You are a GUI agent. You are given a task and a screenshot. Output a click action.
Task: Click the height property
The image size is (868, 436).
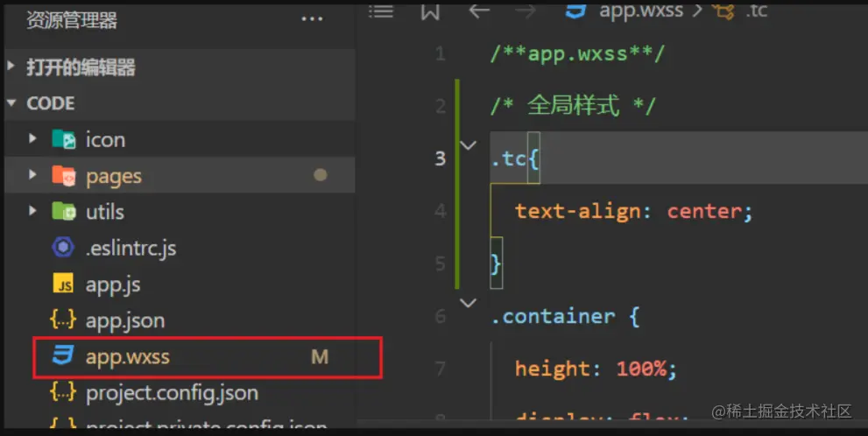coord(553,369)
